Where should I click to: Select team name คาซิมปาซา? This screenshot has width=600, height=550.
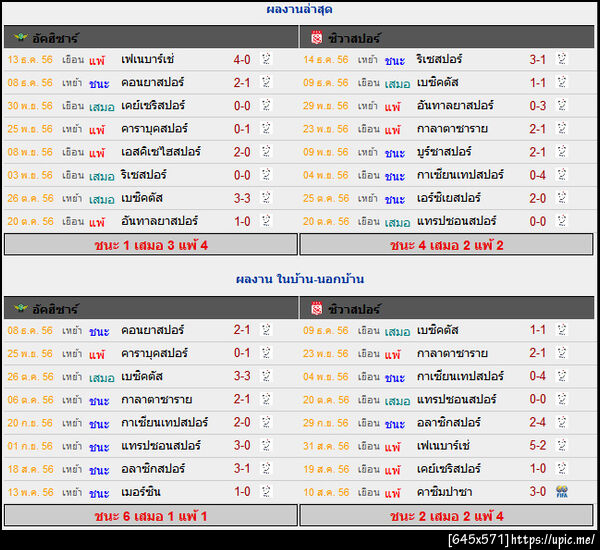(444, 492)
